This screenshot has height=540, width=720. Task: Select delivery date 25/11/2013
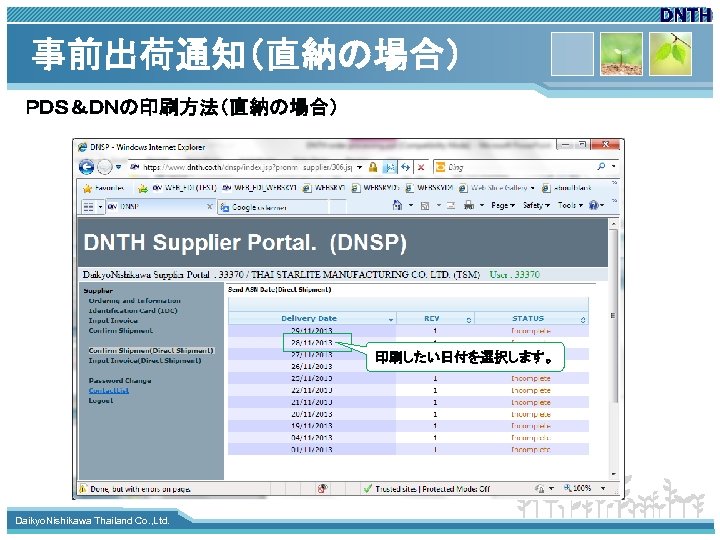pos(311,378)
